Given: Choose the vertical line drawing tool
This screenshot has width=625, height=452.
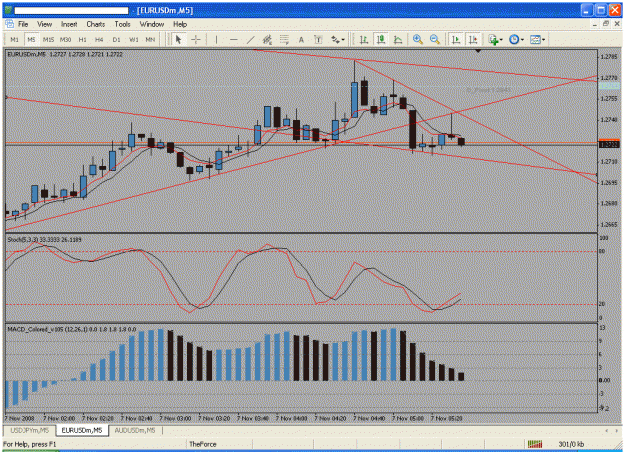Looking at the screenshot, I should [x=216, y=39].
